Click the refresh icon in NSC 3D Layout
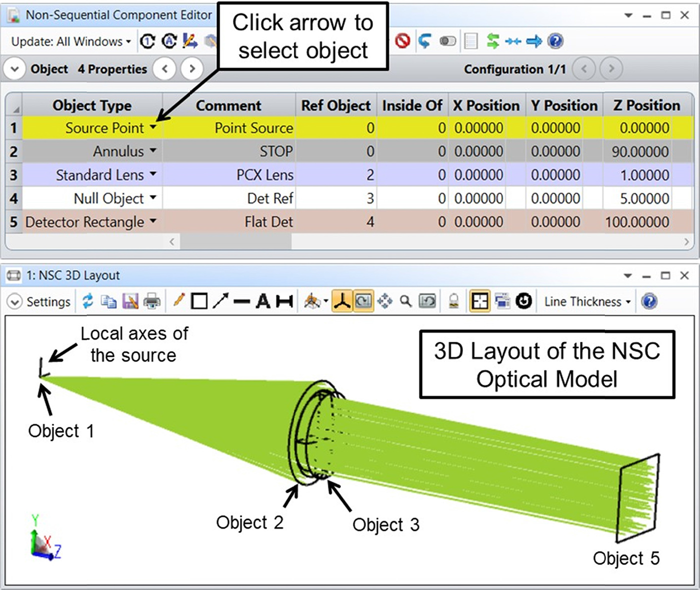 [x=88, y=301]
